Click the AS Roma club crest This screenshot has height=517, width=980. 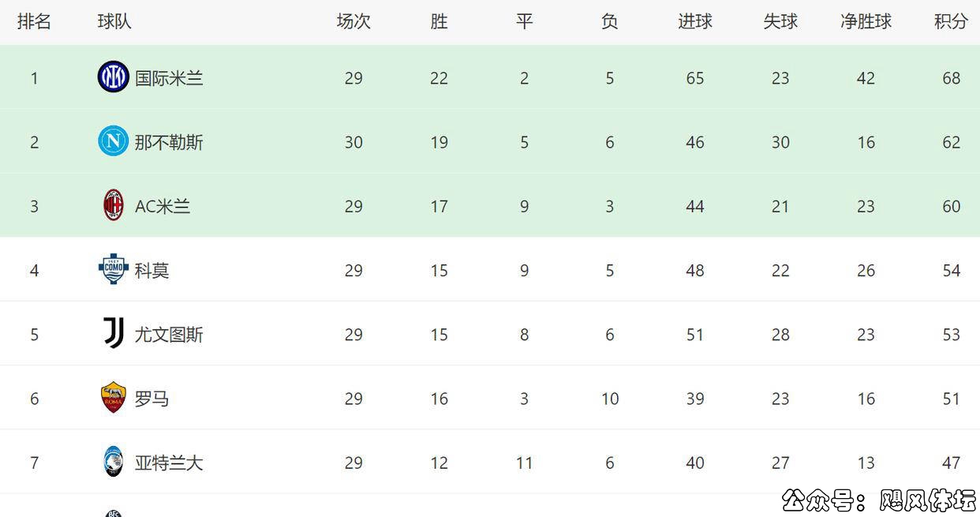(x=114, y=398)
